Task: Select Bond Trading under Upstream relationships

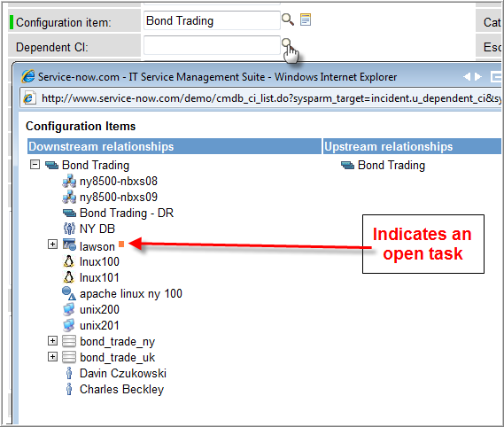Action: [x=392, y=165]
